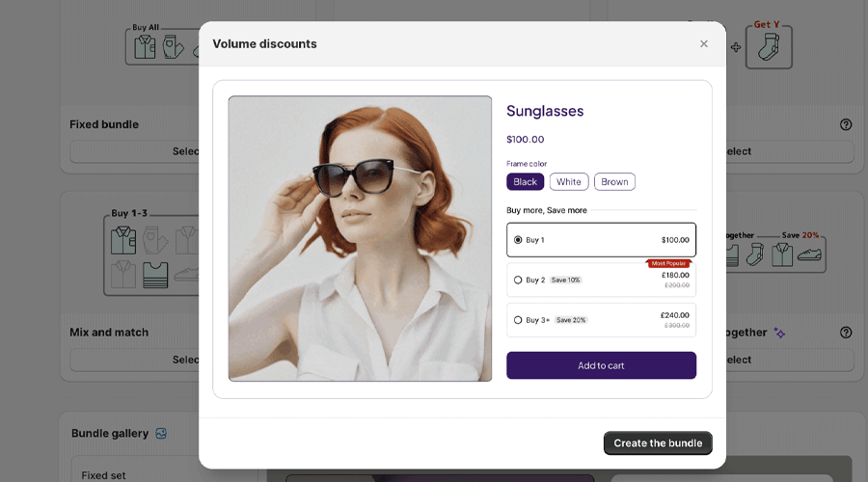Click the Bundle gallery heading
868x482 pixels.
(110, 433)
